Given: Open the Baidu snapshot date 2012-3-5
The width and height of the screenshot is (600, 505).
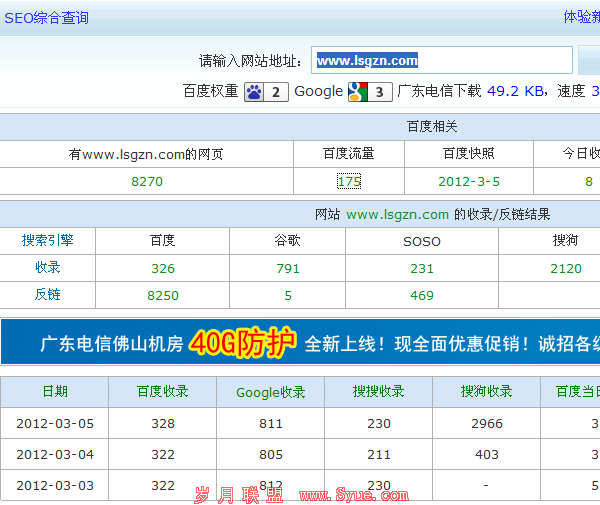Looking at the screenshot, I should 468,182.
